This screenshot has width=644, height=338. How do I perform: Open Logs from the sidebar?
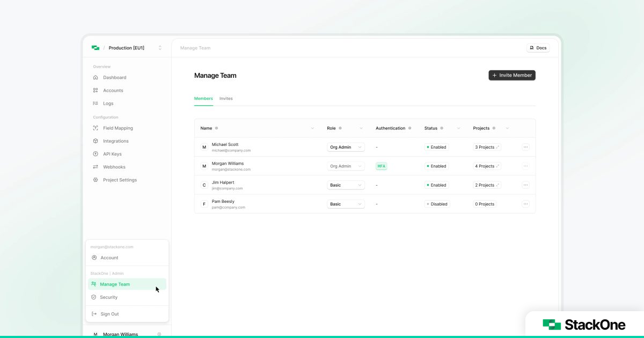(x=108, y=103)
